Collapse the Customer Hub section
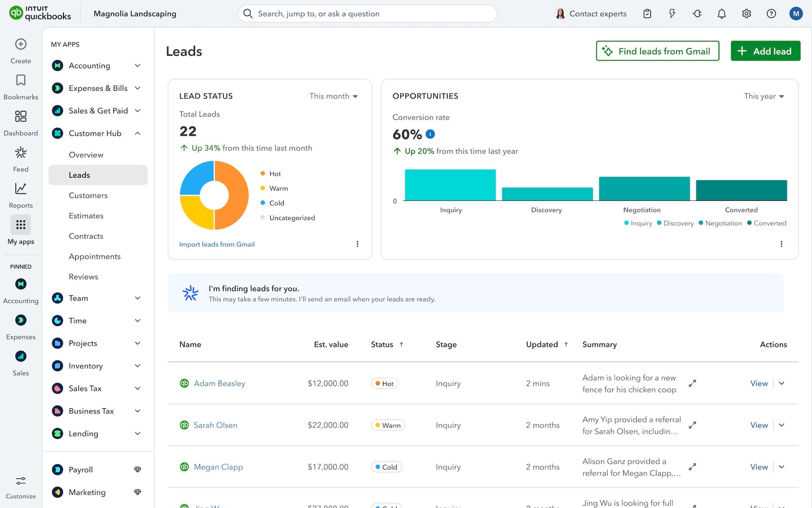Viewport: 812px width, 508px height. pyautogui.click(x=138, y=133)
